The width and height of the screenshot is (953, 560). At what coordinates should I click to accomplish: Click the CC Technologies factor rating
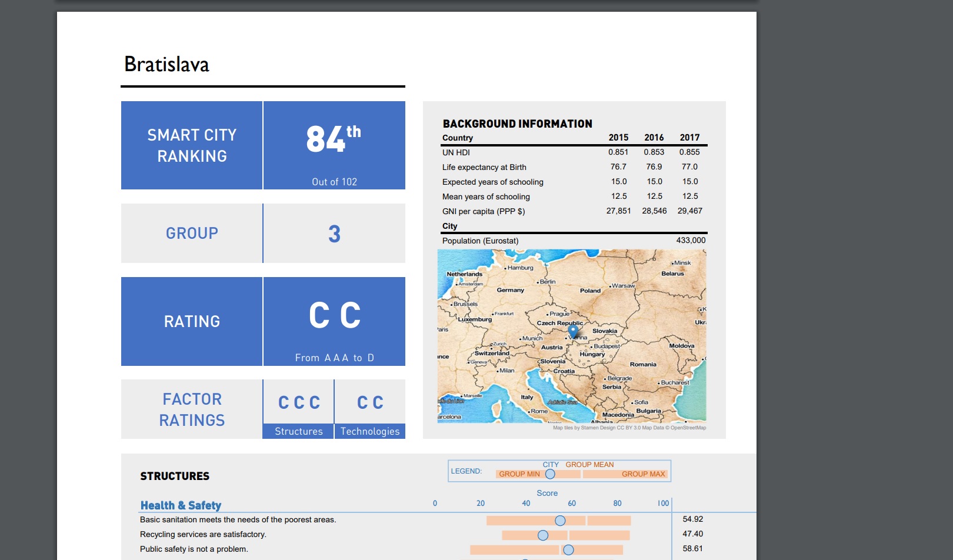(370, 403)
